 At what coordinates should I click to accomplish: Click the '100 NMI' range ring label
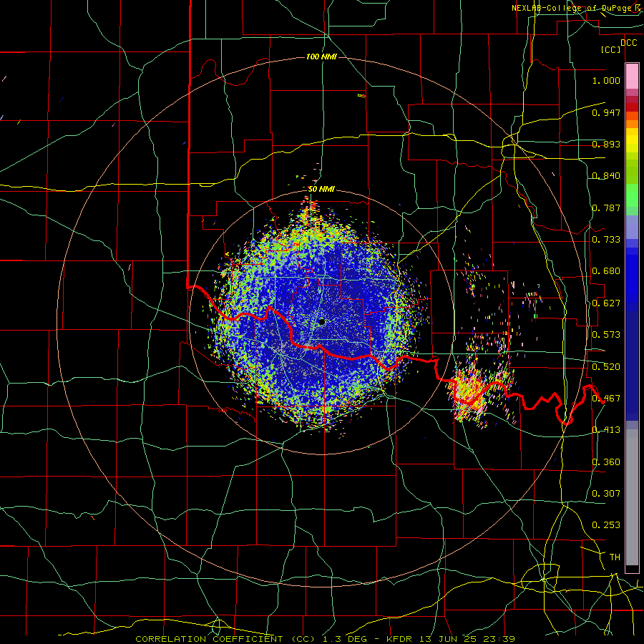(321, 57)
